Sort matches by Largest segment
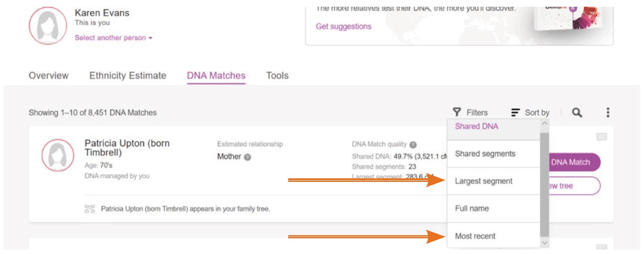Image resolution: width=644 pixels, height=254 pixels. coord(484,181)
